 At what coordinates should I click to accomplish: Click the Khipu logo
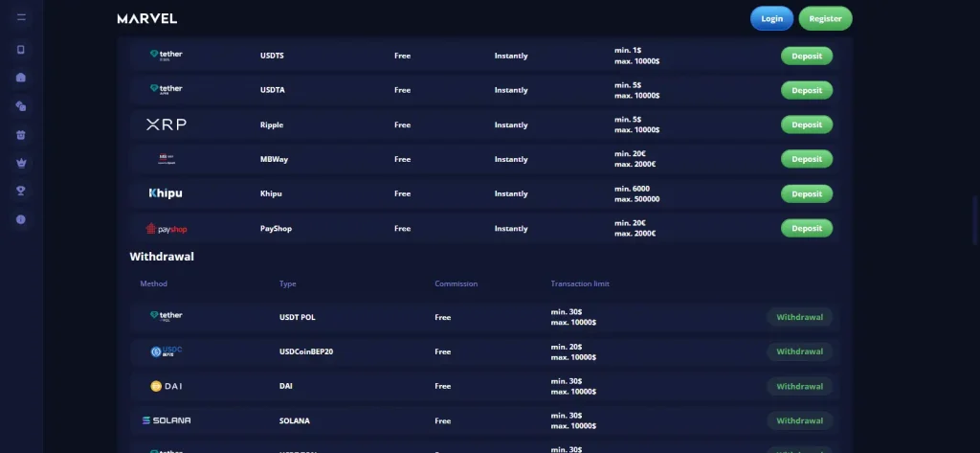pyautogui.click(x=166, y=193)
